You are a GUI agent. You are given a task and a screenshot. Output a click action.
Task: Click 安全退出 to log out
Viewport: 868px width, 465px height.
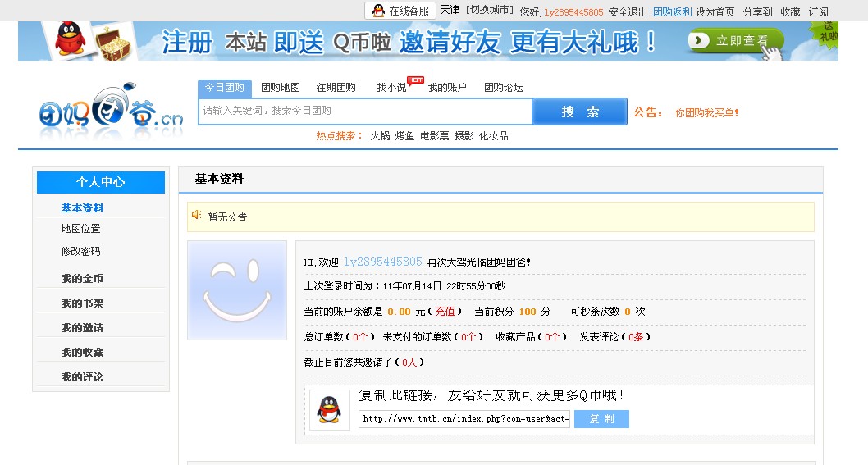(x=628, y=12)
